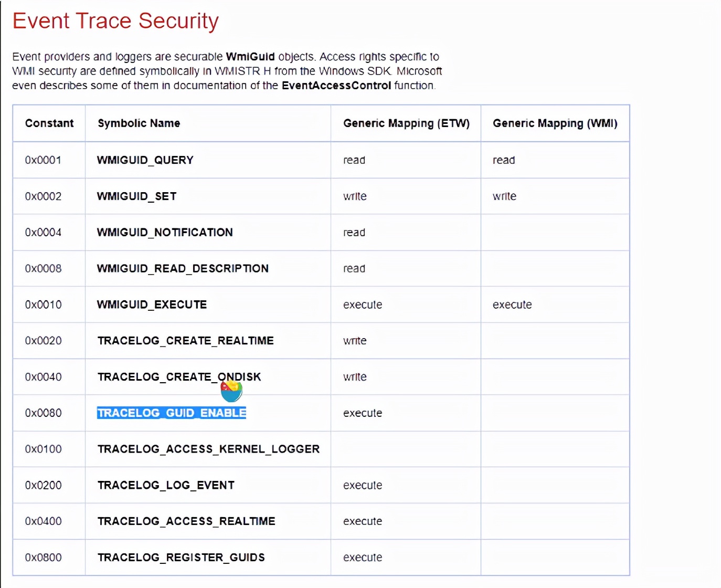Image resolution: width=721 pixels, height=588 pixels.
Task: Click the TRACELOG_ACCESS_REALTIME entry
Action: 186,521
